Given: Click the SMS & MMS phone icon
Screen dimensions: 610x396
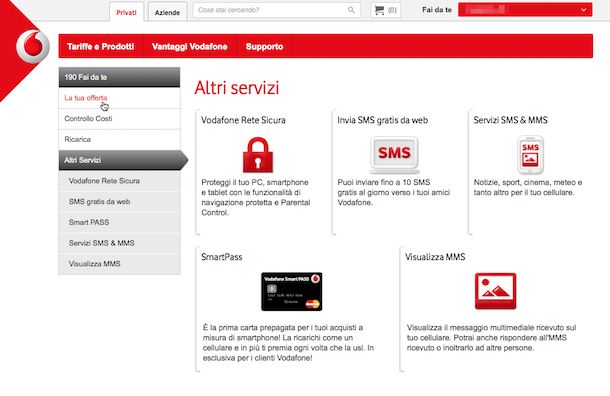Looking at the screenshot, I should coord(530,155).
